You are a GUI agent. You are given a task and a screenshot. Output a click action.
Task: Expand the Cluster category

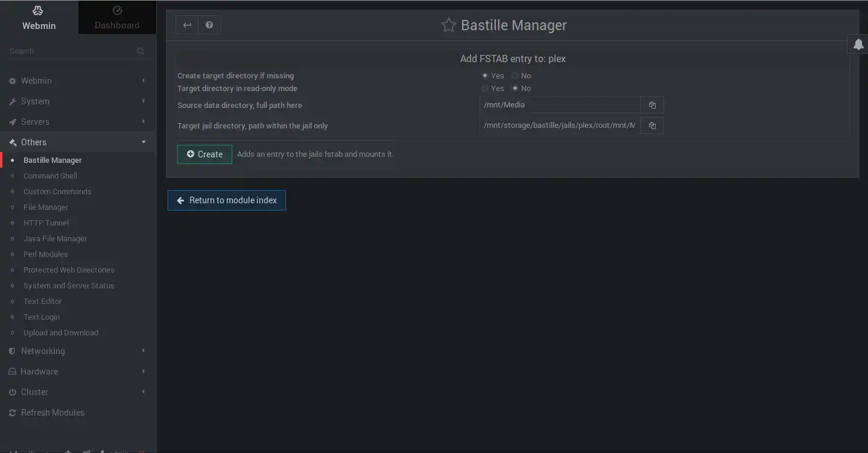point(78,392)
